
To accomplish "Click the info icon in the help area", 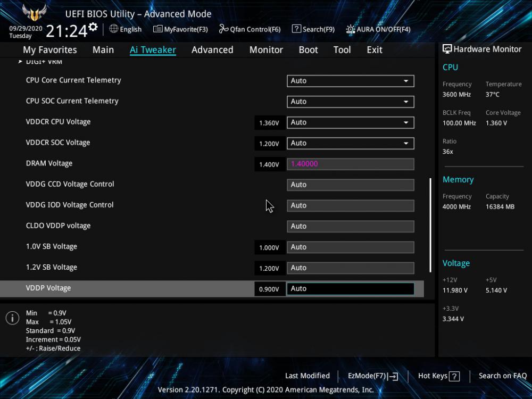I will point(13,318).
